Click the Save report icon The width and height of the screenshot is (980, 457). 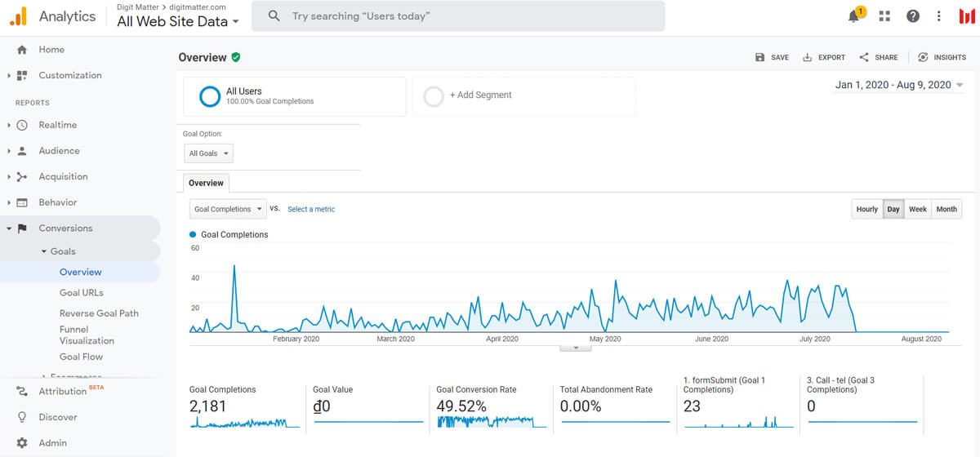coord(760,57)
